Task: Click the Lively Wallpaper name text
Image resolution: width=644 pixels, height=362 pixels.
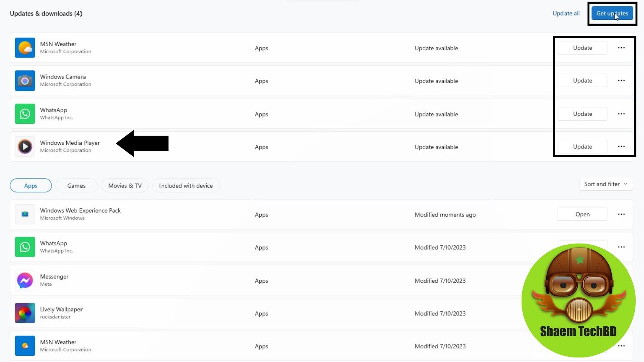Action: coord(61,309)
